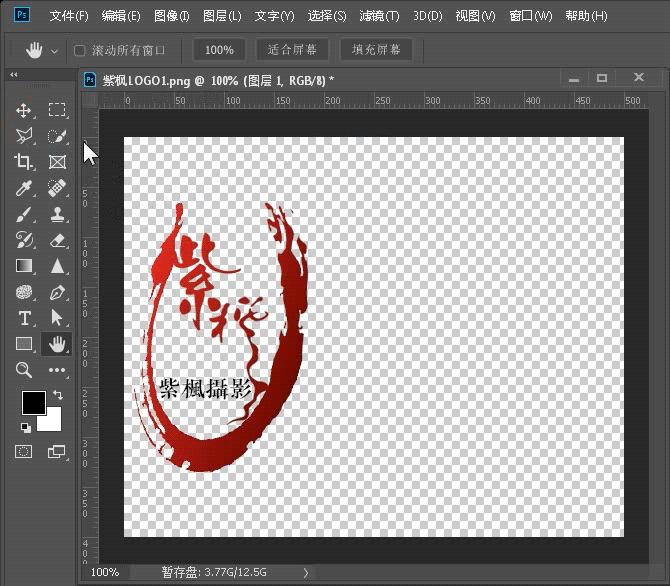The image size is (670, 586).
Task: Select the Pen tool
Action: pyautogui.click(x=57, y=292)
